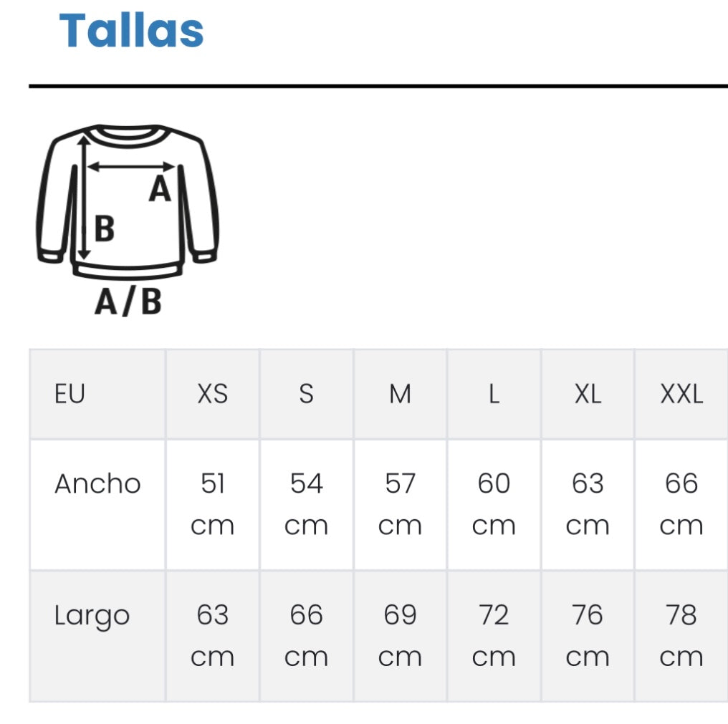Screen dimensions: 728x724
Task: Click the 72 cm length for size L
Action: point(494,636)
